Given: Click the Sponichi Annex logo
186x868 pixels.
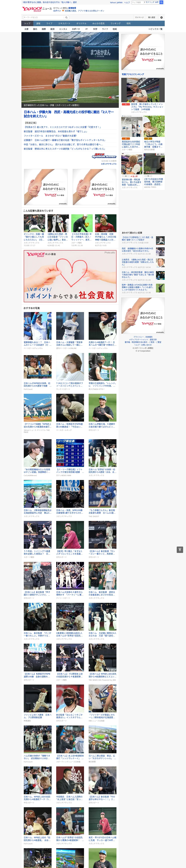Looking at the screenshot, I should pos(104,156).
